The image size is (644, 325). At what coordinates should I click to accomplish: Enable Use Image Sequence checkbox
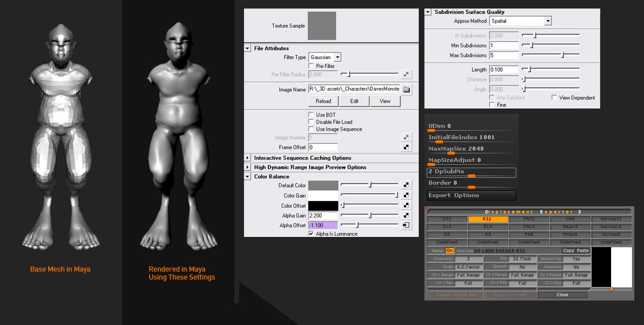311,129
